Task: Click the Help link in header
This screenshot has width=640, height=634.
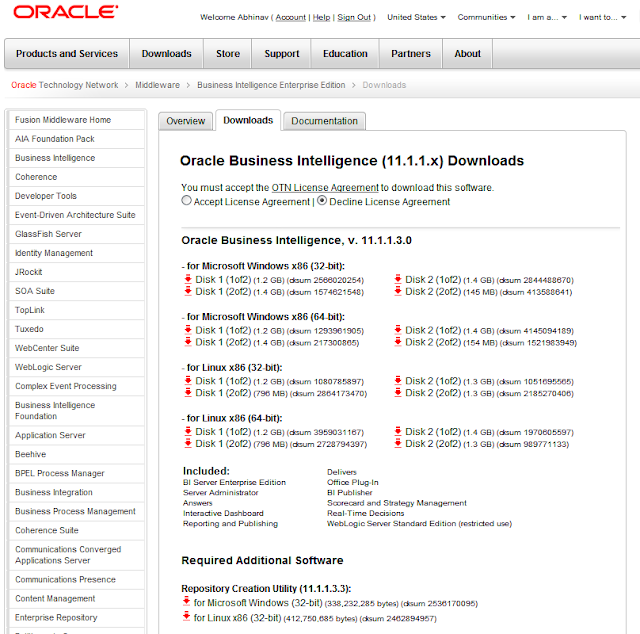Action: 322,17
